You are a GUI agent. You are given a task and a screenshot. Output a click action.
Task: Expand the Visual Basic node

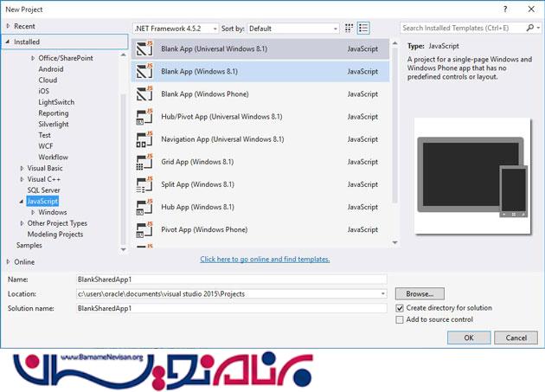(22, 169)
